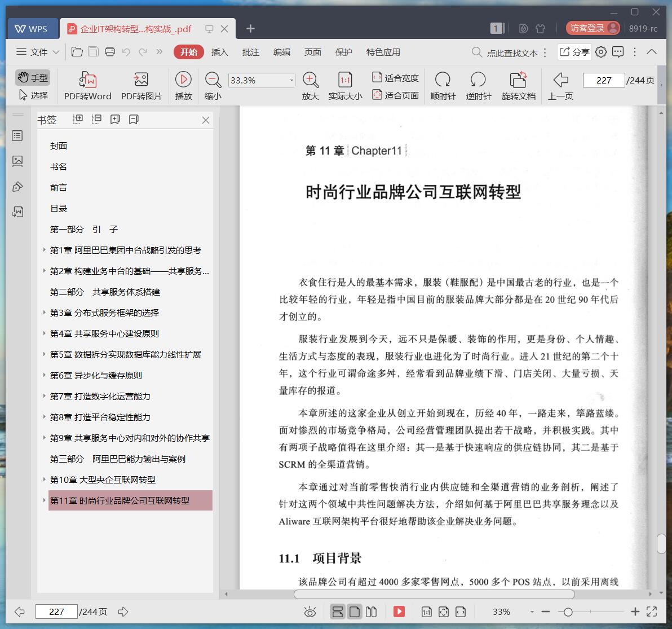Expand bookmark 第7章 打造数字化运营能力
672x629 pixels.
coord(44,395)
